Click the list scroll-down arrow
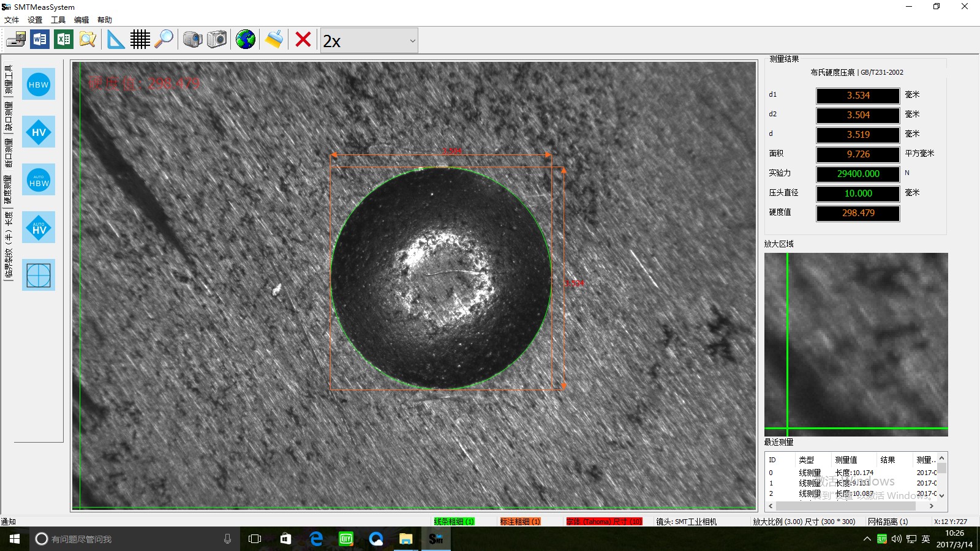 tap(942, 496)
